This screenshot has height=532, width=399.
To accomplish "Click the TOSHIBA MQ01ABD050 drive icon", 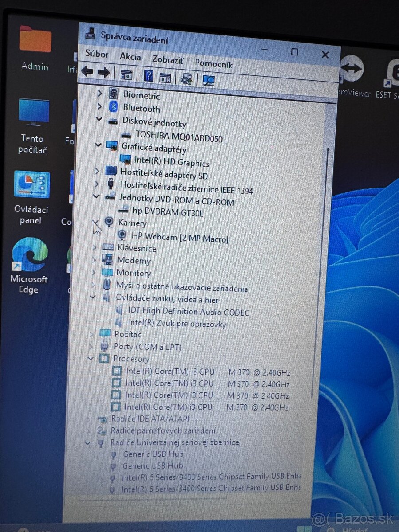I will [127, 134].
